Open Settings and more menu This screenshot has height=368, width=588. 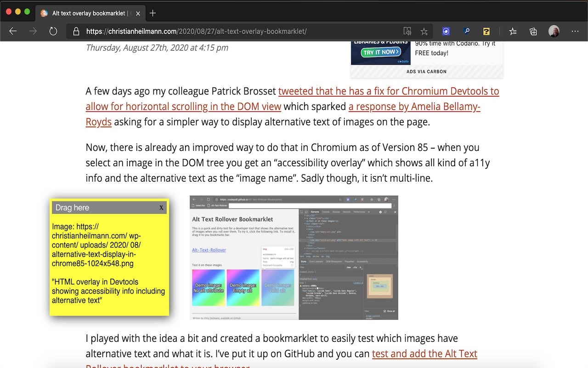(575, 31)
